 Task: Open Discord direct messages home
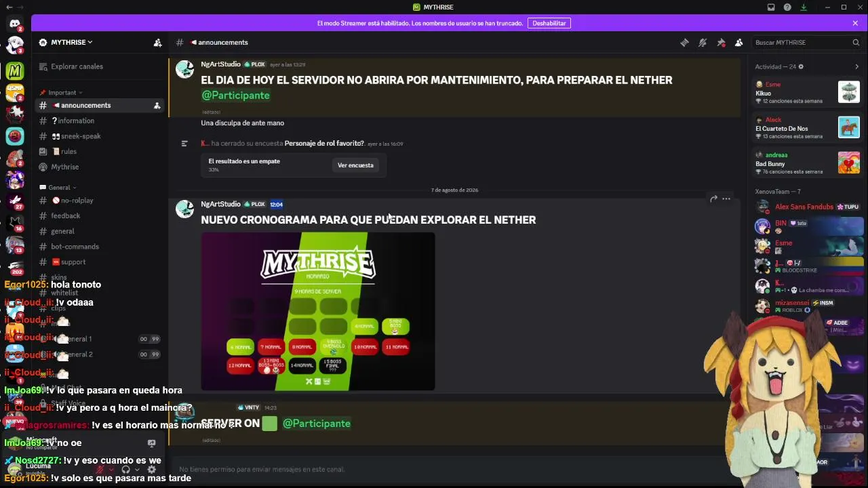[x=15, y=24]
